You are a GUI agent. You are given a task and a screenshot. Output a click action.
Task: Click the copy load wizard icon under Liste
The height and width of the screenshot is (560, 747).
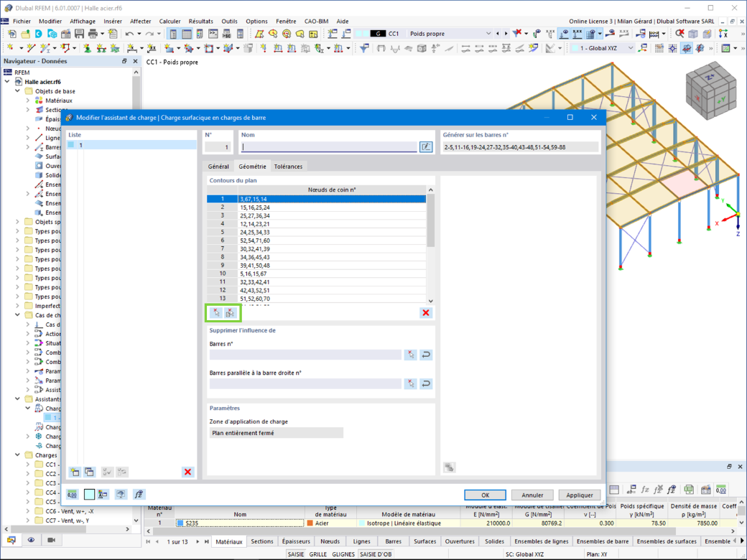[x=90, y=472]
